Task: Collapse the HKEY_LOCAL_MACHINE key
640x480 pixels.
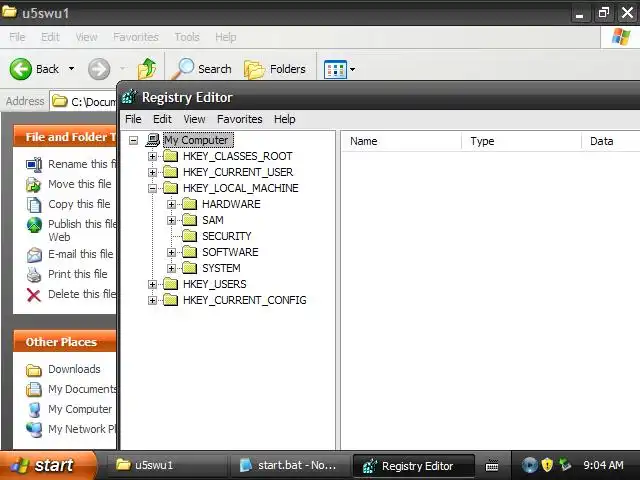Action: point(152,188)
